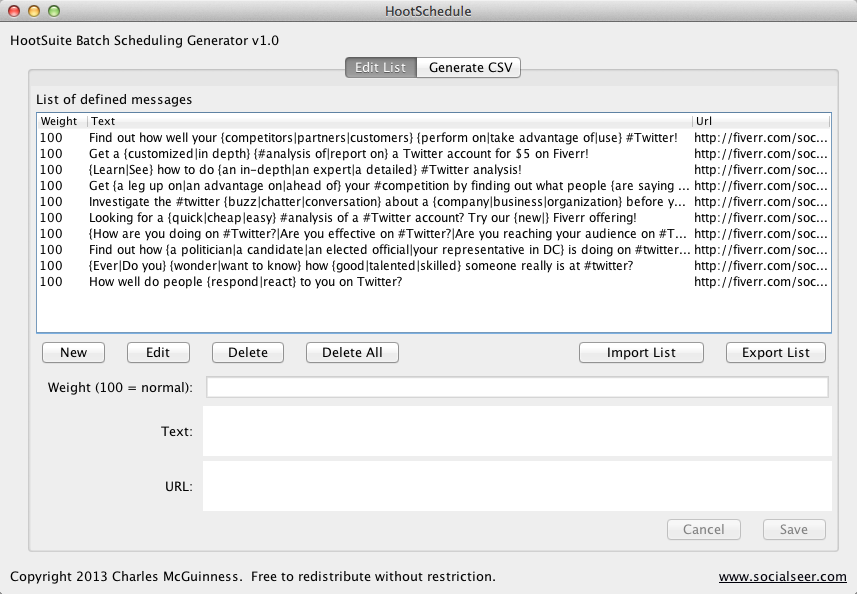Click Delete All button
Screen dimensions: 857x594
tap(352, 352)
